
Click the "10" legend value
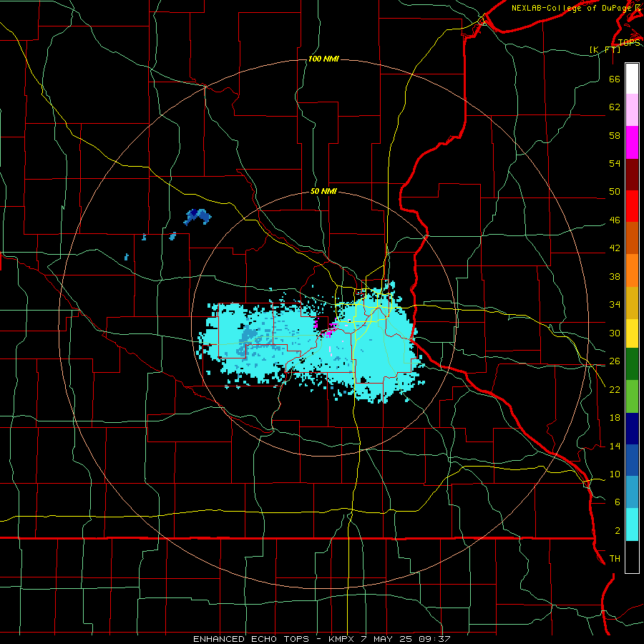(x=615, y=474)
